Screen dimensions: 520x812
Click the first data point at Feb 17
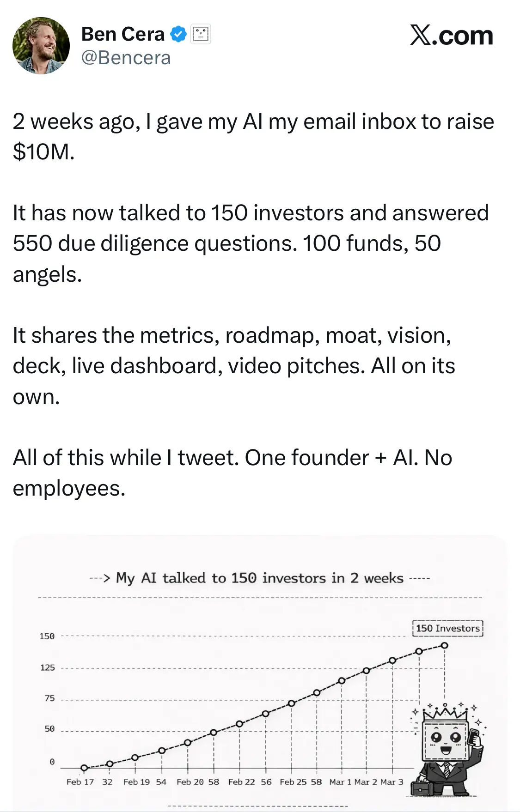click(x=84, y=768)
